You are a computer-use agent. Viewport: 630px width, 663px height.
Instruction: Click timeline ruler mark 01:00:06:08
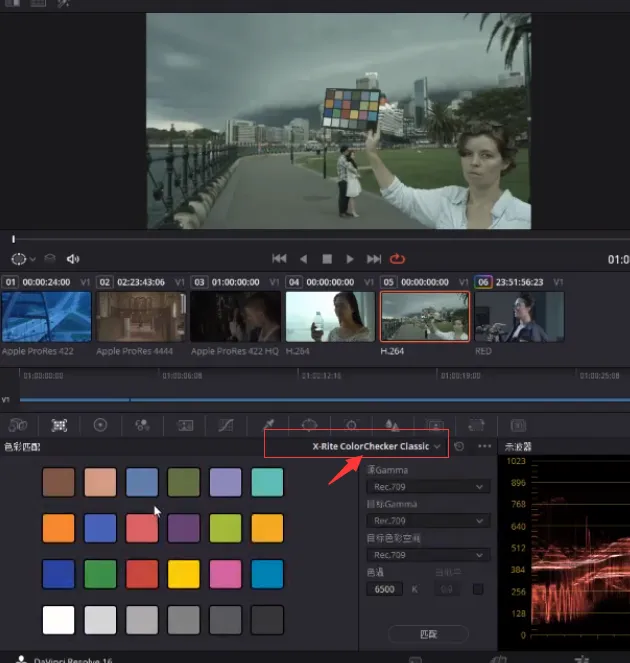tap(182, 375)
